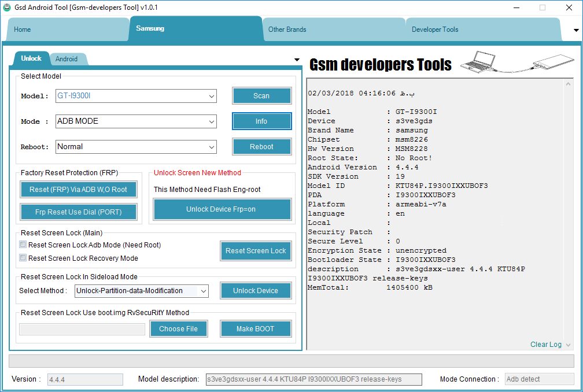Click the log line 'Device : s3ve3gds'
The height and width of the screenshot is (392, 583).
pyautogui.click(x=370, y=121)
